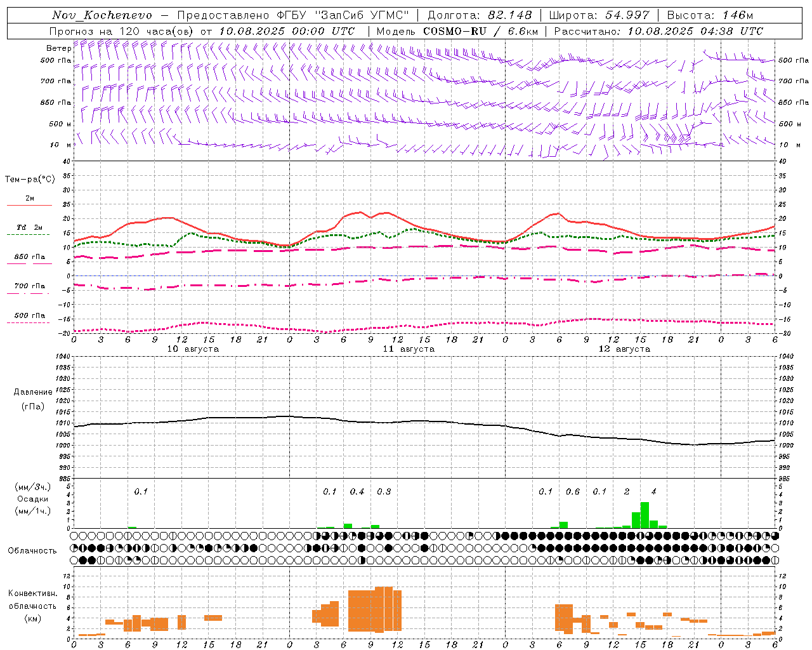
Task: Click the '(гПа)' unit under Давление
Action: point(32,407)
